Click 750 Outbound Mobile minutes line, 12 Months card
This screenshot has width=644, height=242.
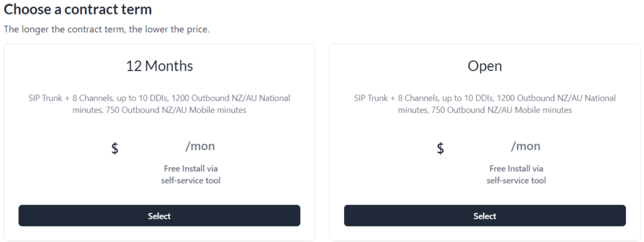pos(159,110)
